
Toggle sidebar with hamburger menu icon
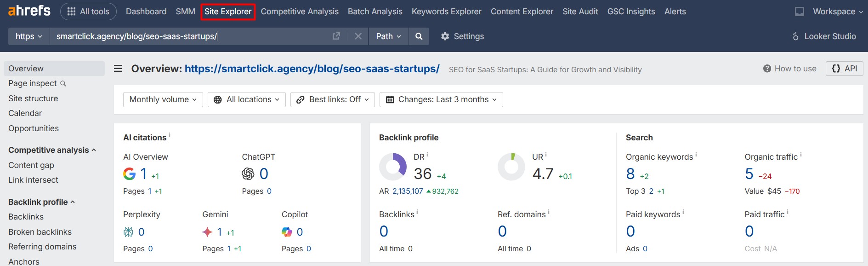(x=118, y=69)
